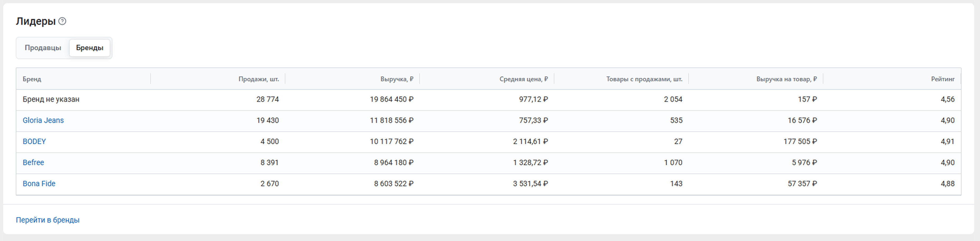
Task: Click the Бренд не указан row
Action: point(51,99)
